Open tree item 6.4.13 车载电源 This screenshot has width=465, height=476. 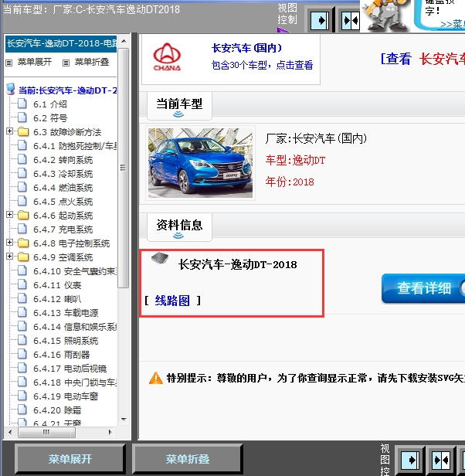point(66,313)
